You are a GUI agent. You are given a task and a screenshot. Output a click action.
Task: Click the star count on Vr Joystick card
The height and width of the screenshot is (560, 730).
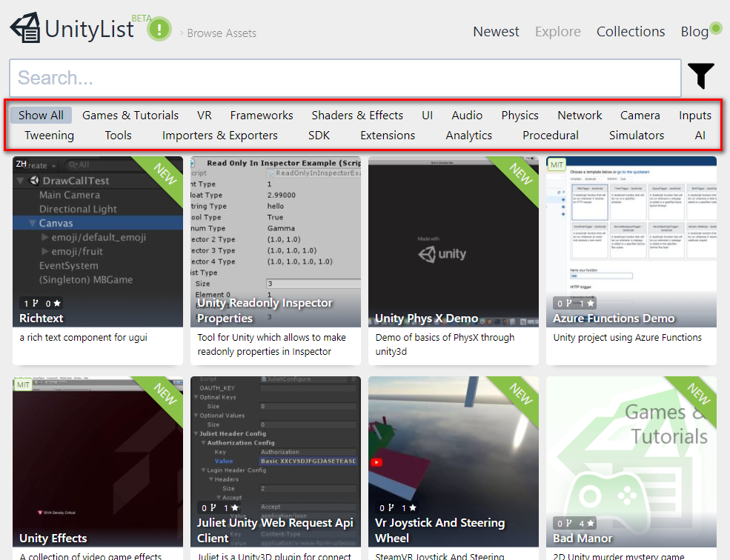point(409,508)
